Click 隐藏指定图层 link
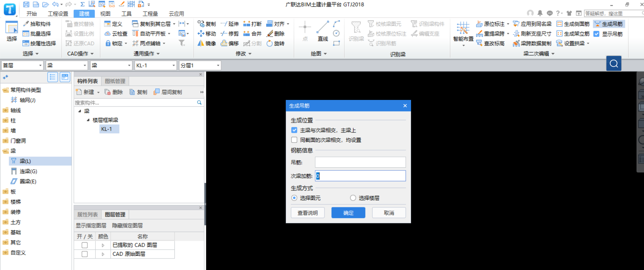The image size is (644, 270). tap(127, 225)
